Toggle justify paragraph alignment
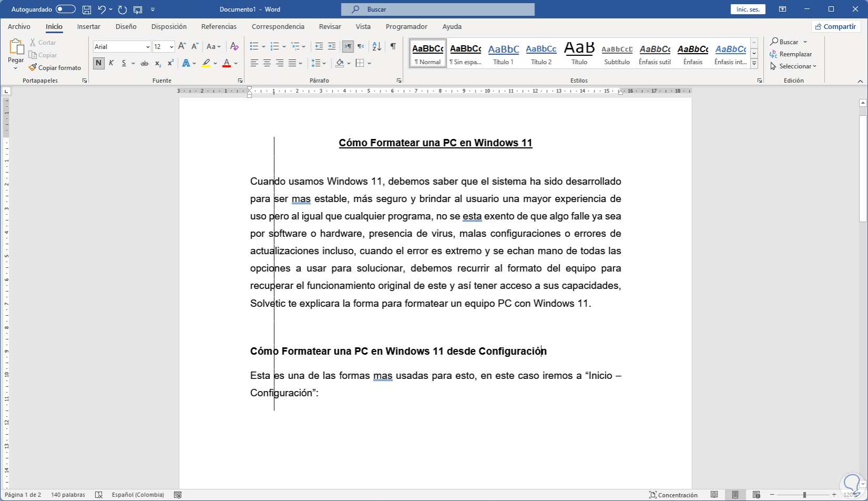 [x=292, y=63]
